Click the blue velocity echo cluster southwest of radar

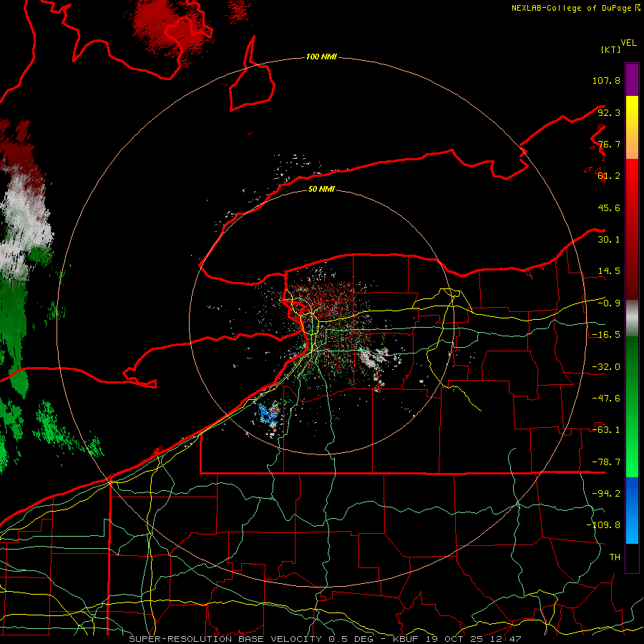pos(268,415)
